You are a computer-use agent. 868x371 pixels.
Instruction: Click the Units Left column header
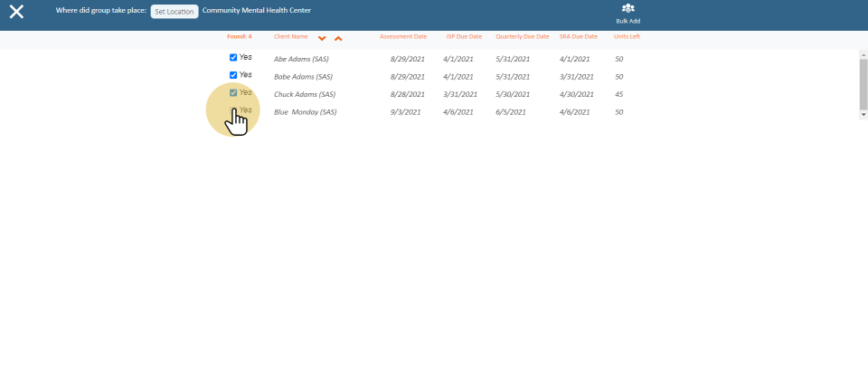(627, 37)
